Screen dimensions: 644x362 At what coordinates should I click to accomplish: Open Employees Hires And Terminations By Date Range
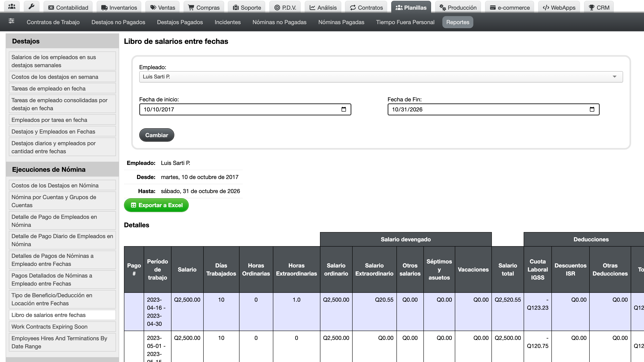[62, 342]
